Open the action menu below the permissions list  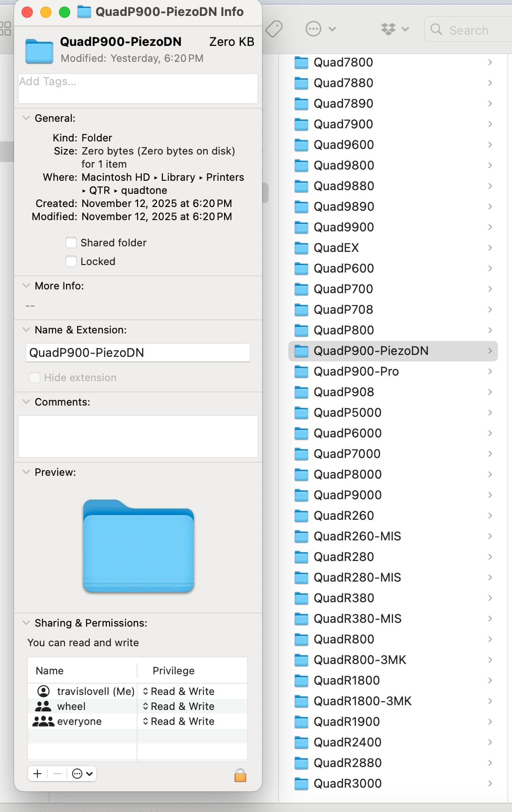pyautogui.click(x=82, y=774)
